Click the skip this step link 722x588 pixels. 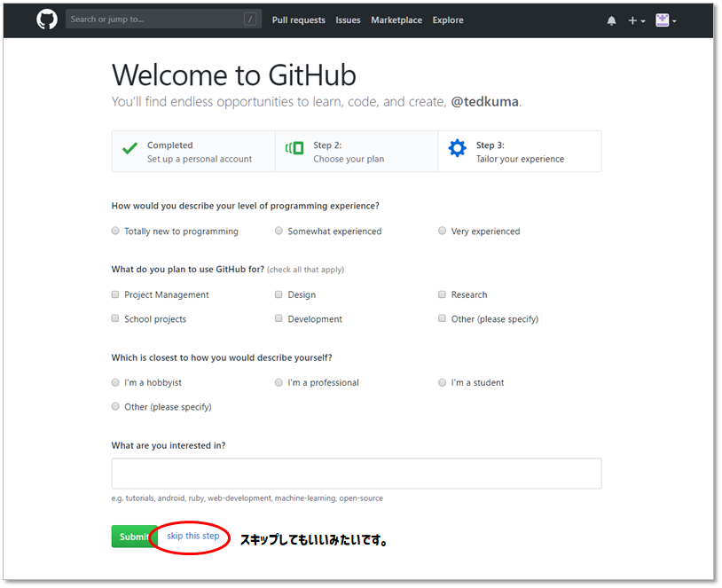tap(192, 536)
